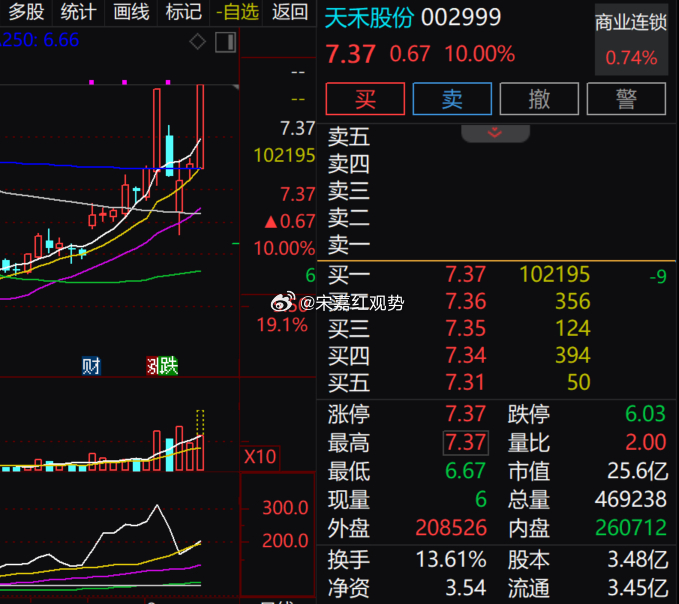
Task: Open the 统计 statistics menu
Action: point(78,12)
